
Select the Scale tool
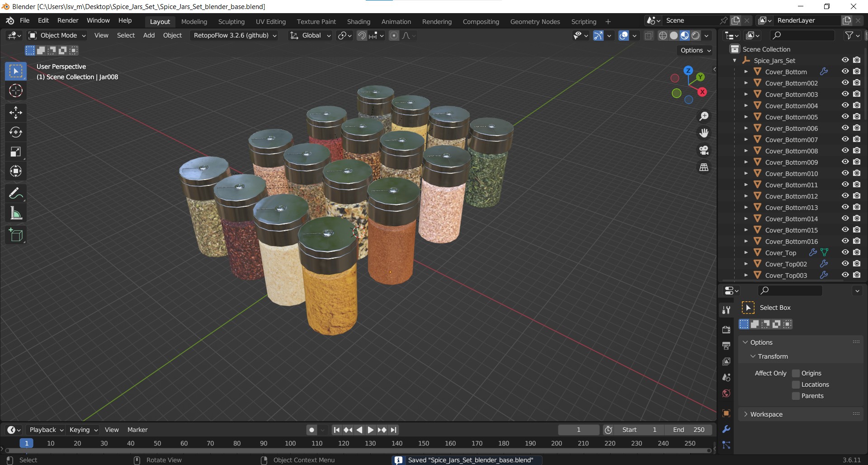click(16, 152)
